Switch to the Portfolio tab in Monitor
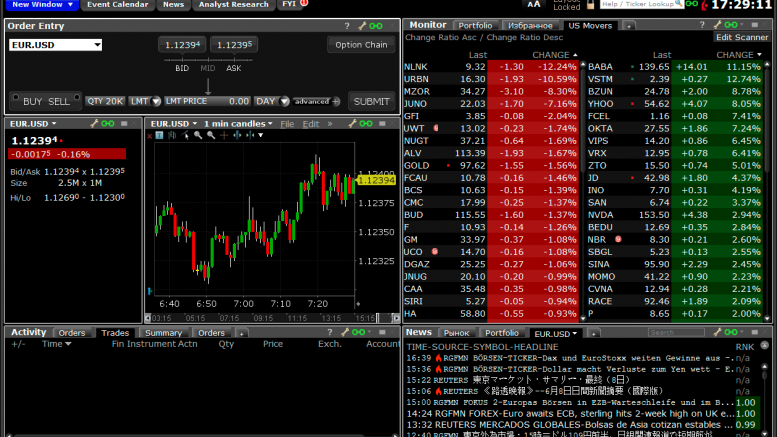Viewport: 777px width, 437px height. tap(475, 25)
